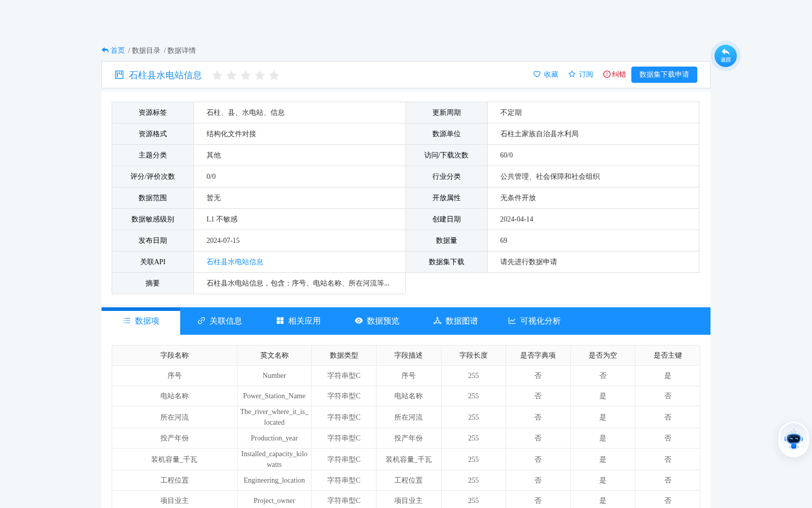The image size is (812, 508).
Task: Click the 2024-04-14 creation date value
Action: coord(517,219)
